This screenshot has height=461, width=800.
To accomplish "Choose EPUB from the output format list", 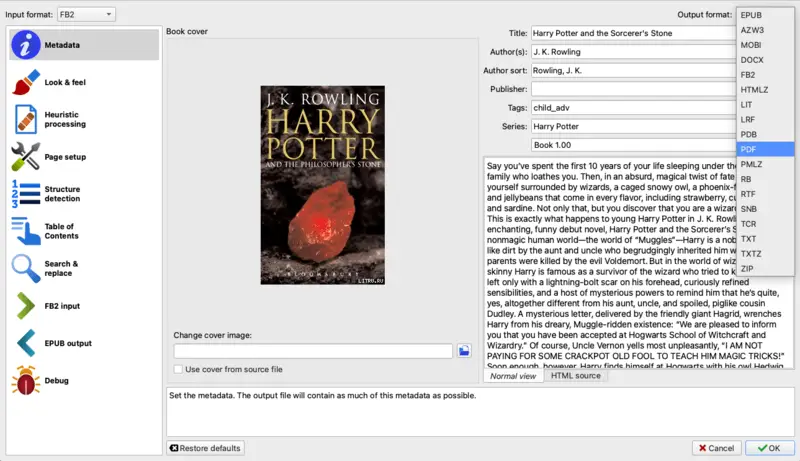I will pos(765,15).
